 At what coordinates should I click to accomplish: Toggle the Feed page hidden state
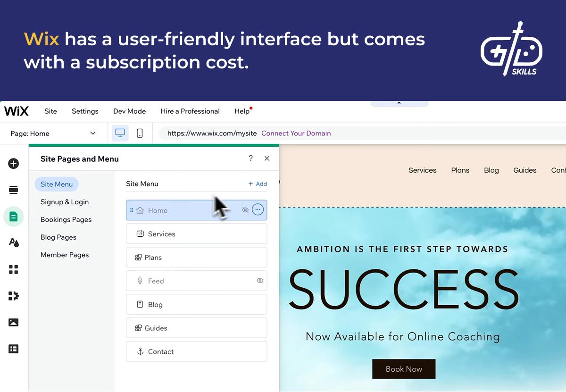[x=260, y=281]
